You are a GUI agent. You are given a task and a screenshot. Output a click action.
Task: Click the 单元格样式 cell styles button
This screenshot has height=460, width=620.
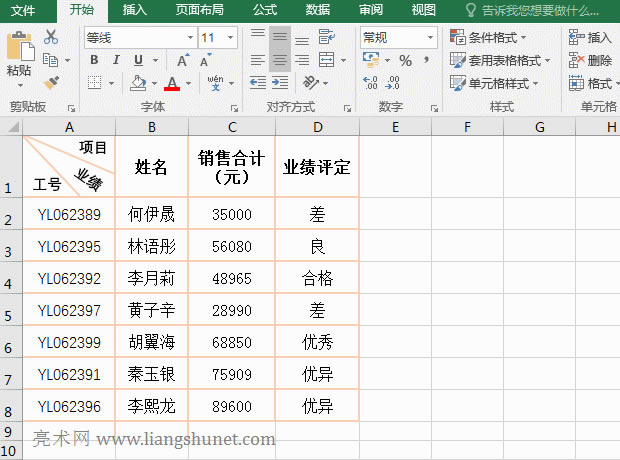(502, 83)
